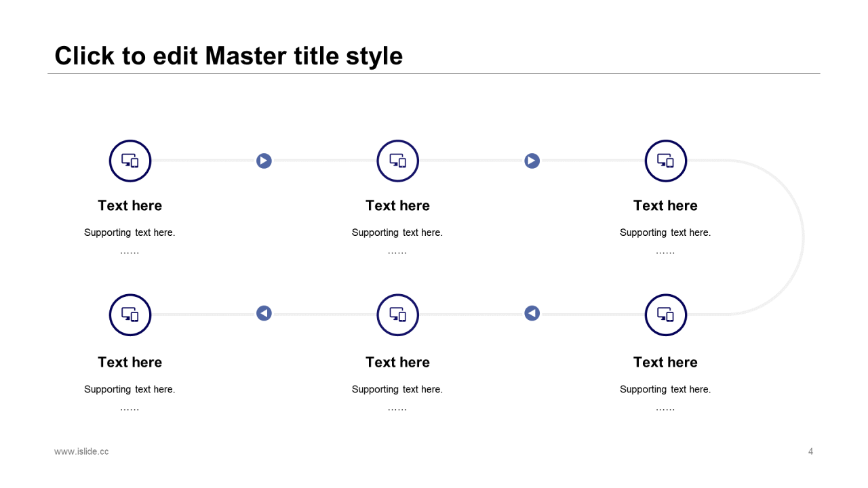868x488 pixels.
Task: Select "Supporting text here." under the middle bottom heading
Action: pos(397,389)
